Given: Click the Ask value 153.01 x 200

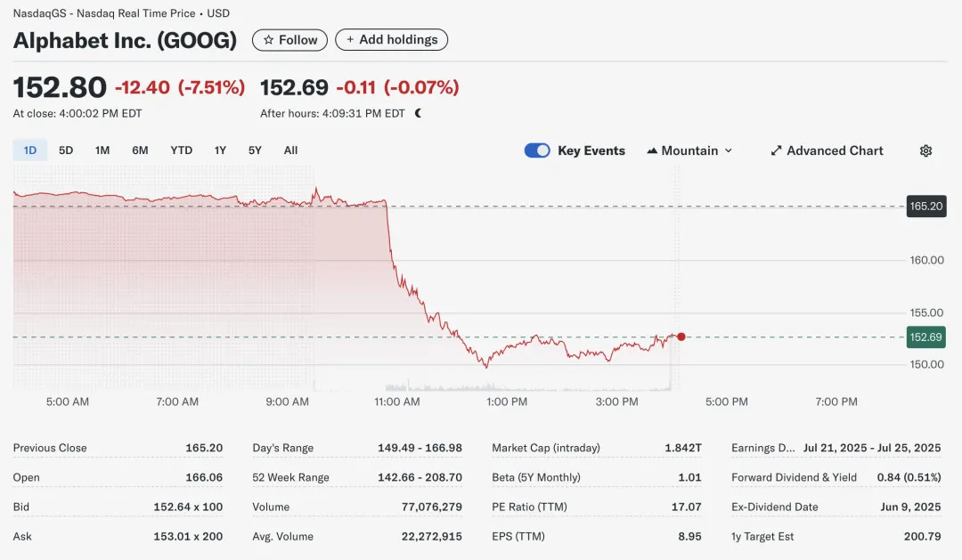Looking at the screenshot, I should (x=188, y=536).
